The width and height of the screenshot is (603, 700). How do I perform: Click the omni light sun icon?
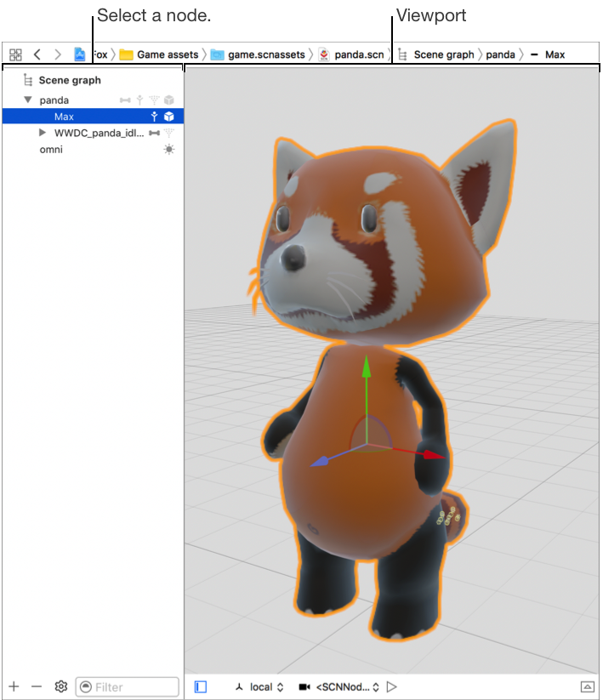pyautogui.click(x=168, y=149)
